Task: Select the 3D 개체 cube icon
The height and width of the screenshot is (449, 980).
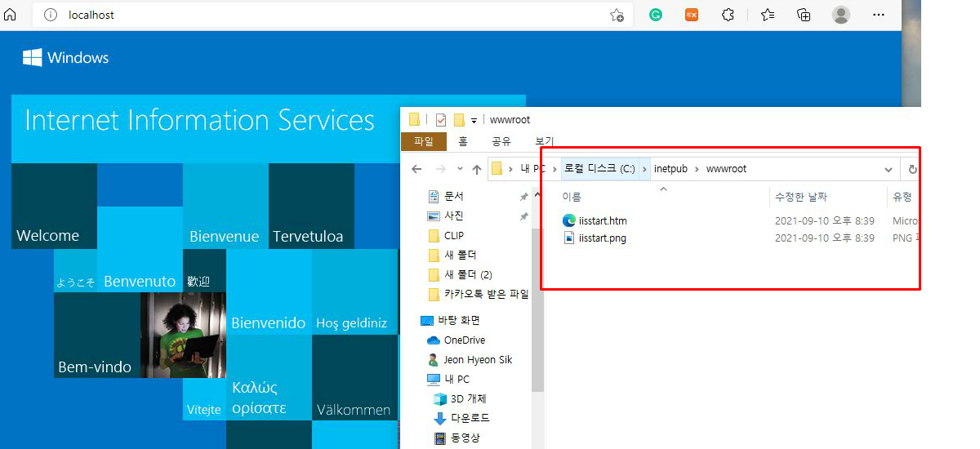Action: tap(440, 399)
